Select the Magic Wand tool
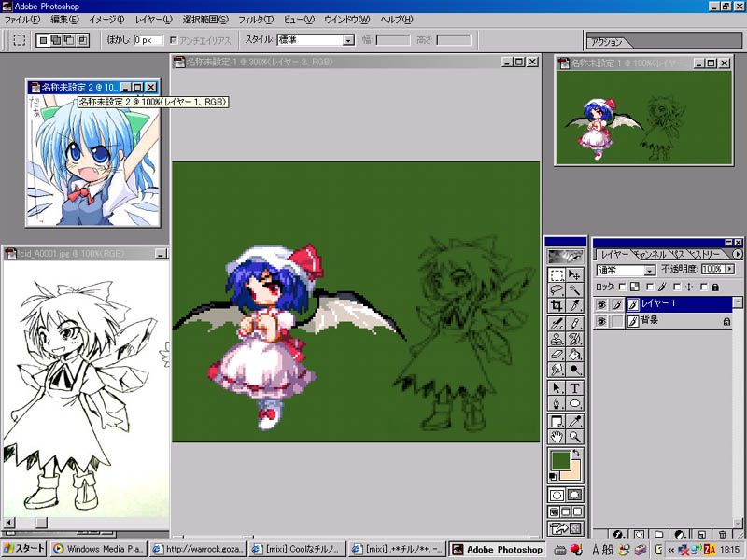This screenshot has height=560, width=747. [x=574, y=290]
